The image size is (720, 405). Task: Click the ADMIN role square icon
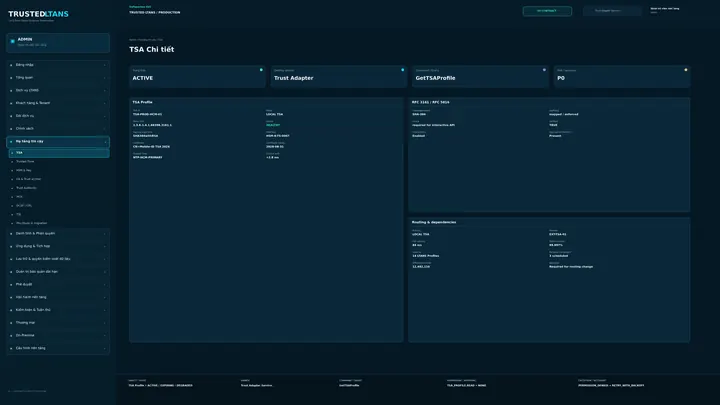pos(12,41)
